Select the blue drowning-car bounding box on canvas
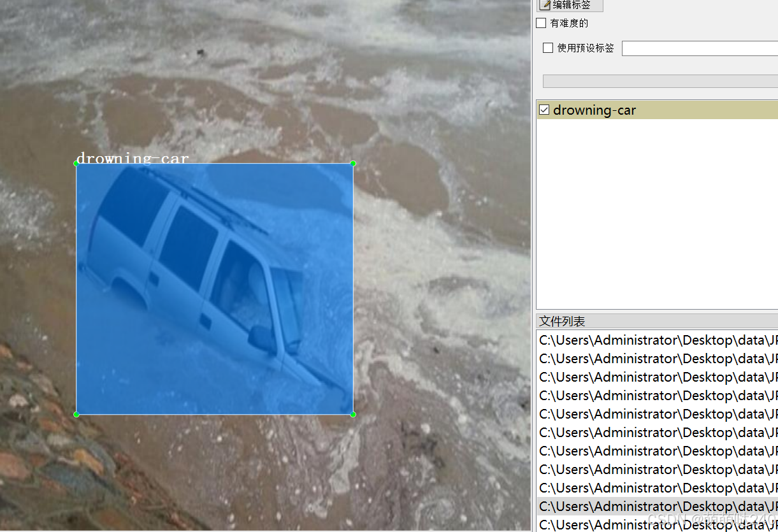Viewport: 778px width, 532px height. pos(215,289)
